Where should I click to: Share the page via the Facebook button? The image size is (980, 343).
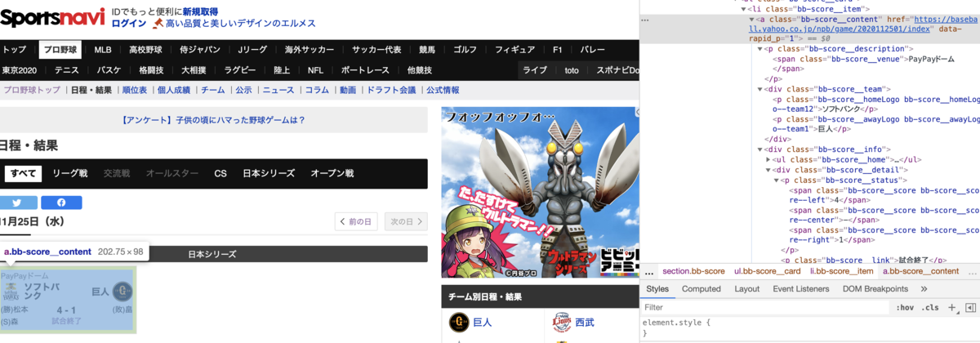click(x=61, y=203)
